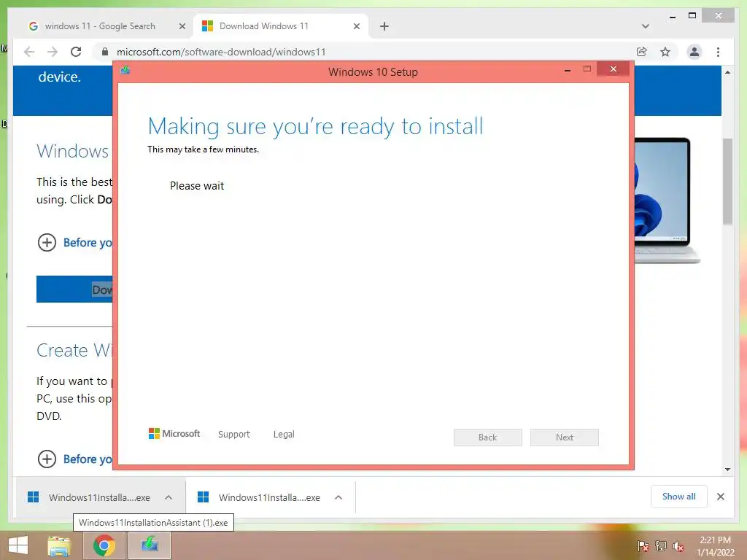
Task: Click the Back button in Setup
Action: coord(487,437)
